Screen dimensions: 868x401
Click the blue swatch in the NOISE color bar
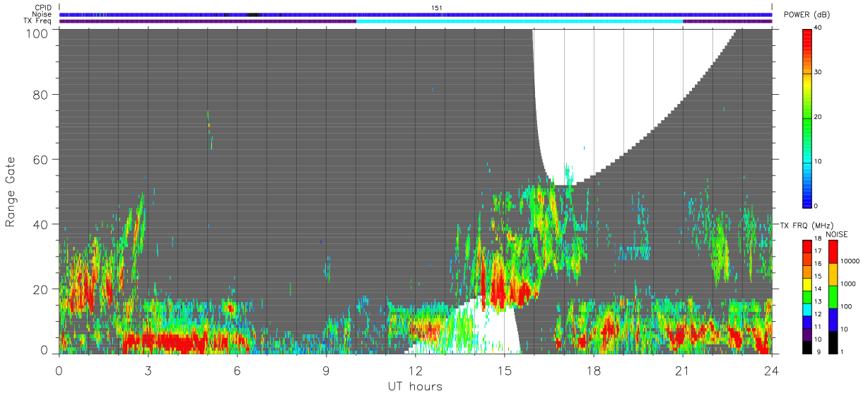(x=834, y=320)
